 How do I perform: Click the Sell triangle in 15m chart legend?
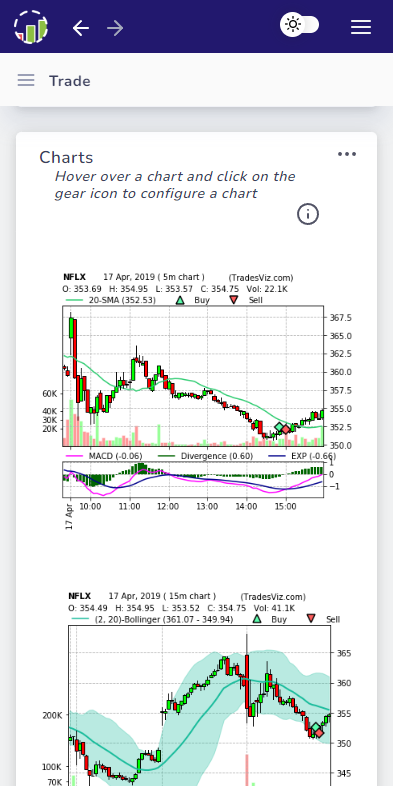(x=311, y=619)
